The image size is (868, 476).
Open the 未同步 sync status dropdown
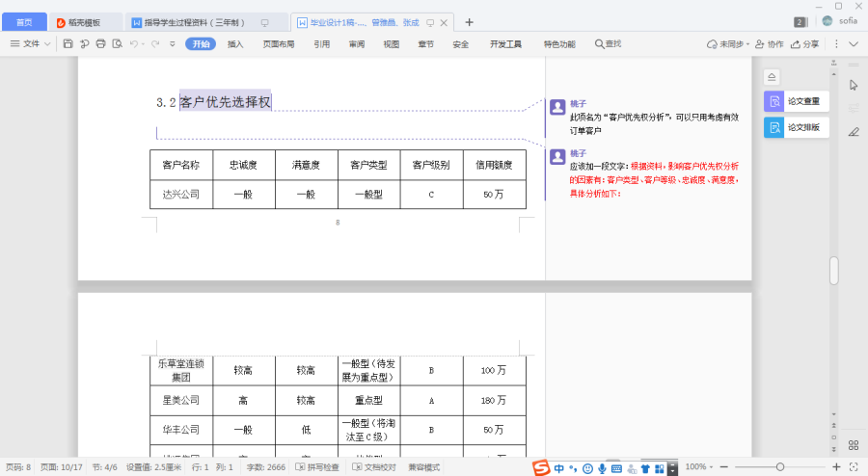point(728,44)
